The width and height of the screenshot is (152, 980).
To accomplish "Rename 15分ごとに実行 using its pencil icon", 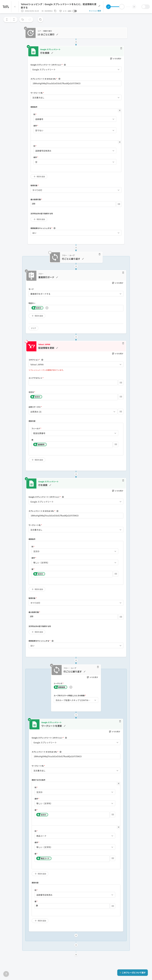I will pos(57,35).
